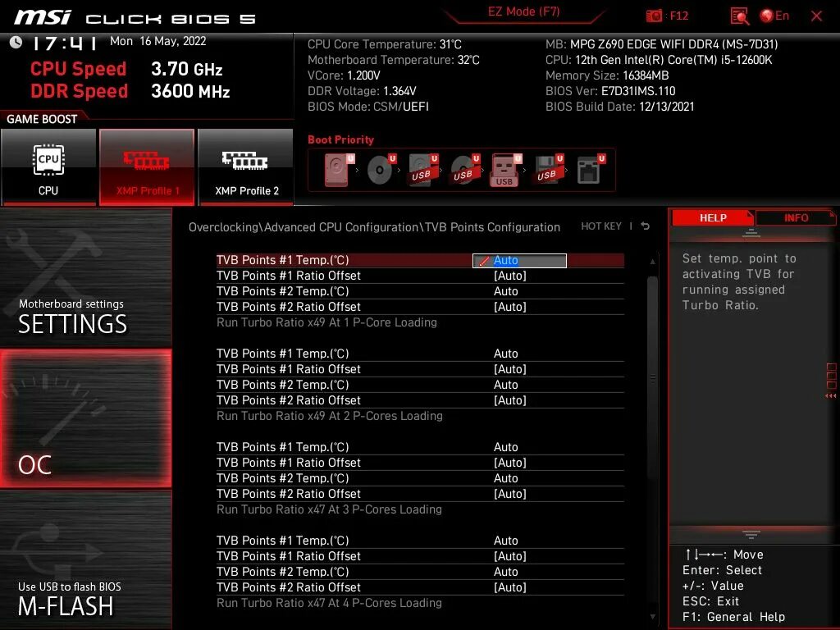Open TVB Points #1 Ratio Offset above x47 3 P-Cores
Image resolution: width=840 pixels, height=630 pixels.
pyautogui.click(x=420, y=463)
